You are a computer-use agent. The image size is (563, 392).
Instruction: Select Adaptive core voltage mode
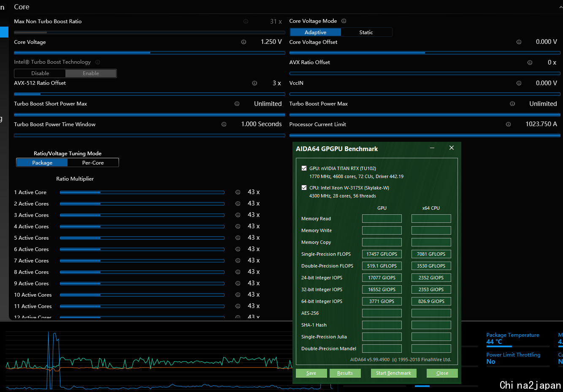tap(315, 32)
